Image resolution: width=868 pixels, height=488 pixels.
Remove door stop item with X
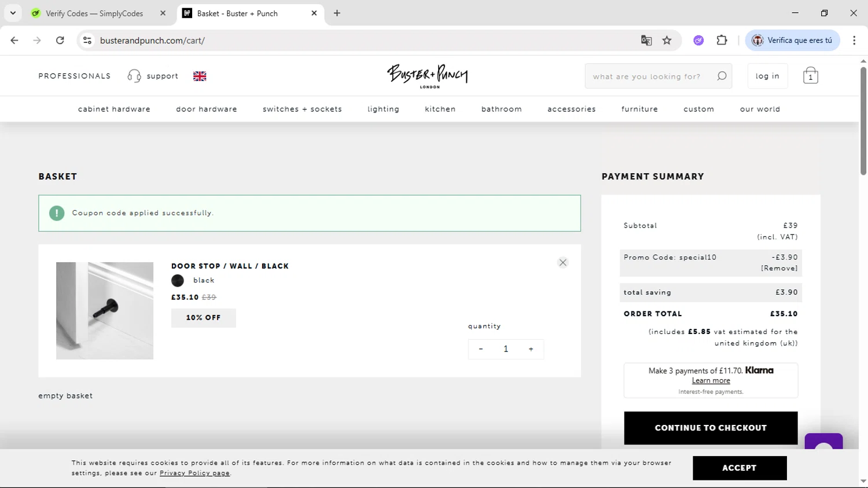tap(562, 263)
